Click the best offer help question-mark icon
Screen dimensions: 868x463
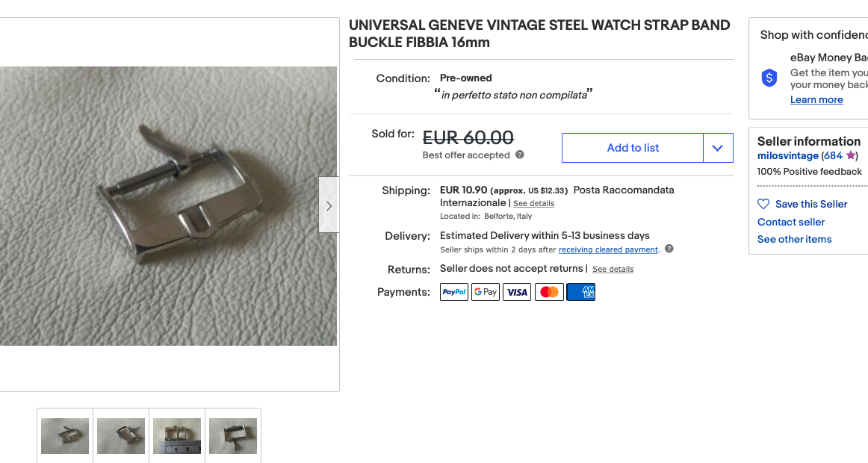coord(520,155)
